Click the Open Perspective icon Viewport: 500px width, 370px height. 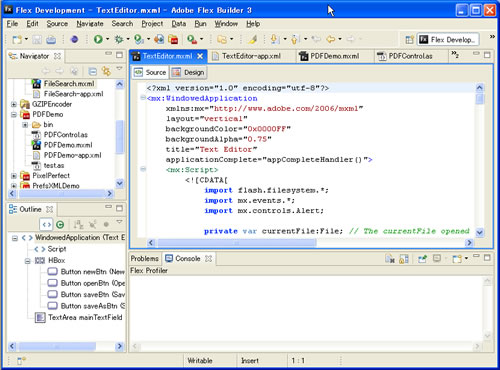click(410, 40)
